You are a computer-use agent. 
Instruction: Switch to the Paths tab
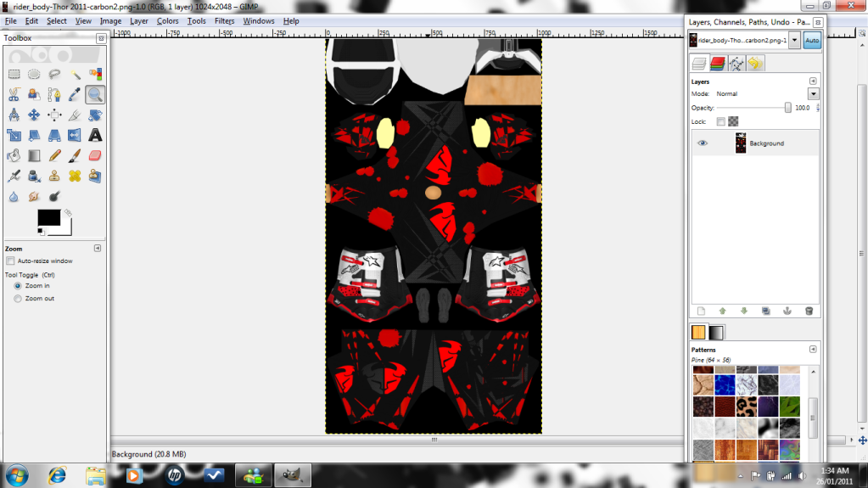[736, 64]
